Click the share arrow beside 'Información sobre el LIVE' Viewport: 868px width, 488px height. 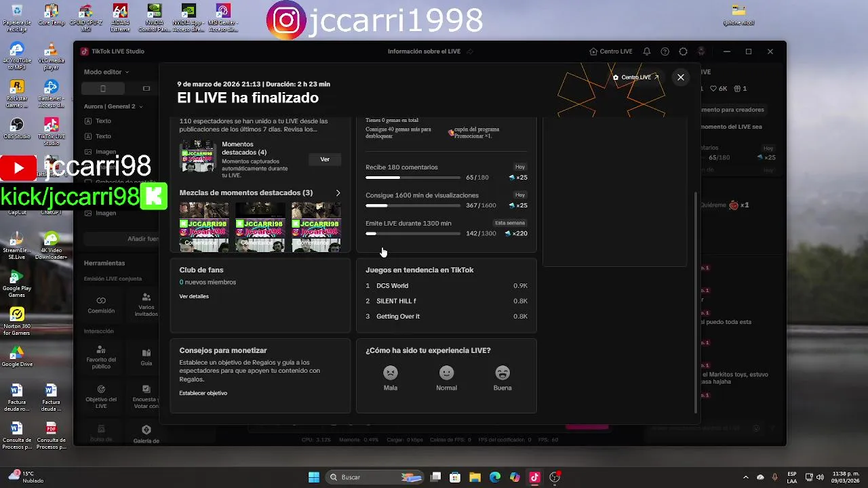click(470, 52)
